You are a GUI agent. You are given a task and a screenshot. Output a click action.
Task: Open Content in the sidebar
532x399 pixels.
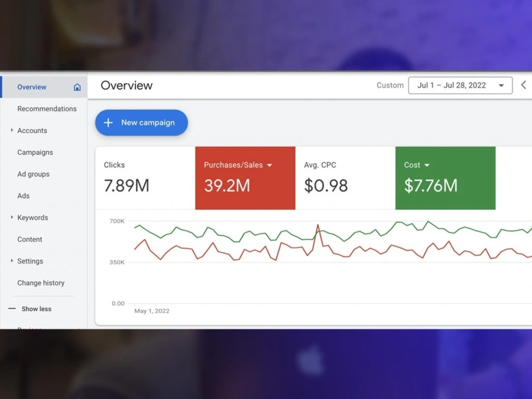(x=29, y=239)
